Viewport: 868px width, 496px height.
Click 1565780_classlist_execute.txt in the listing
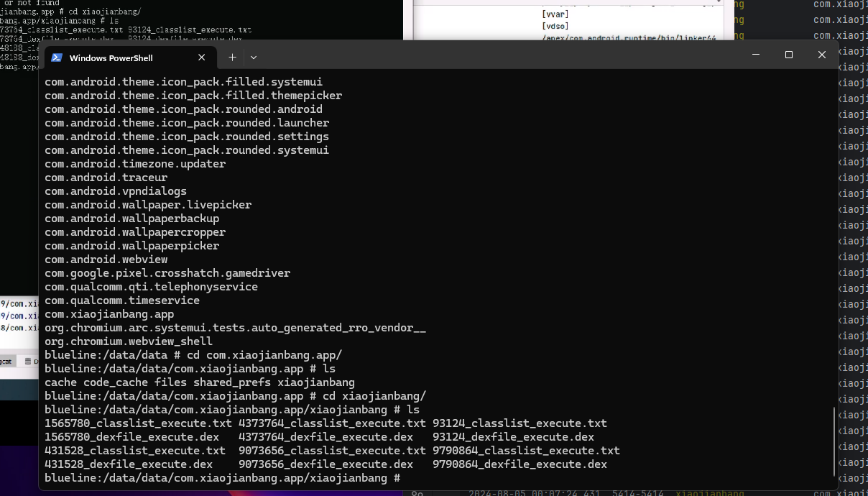138,423
